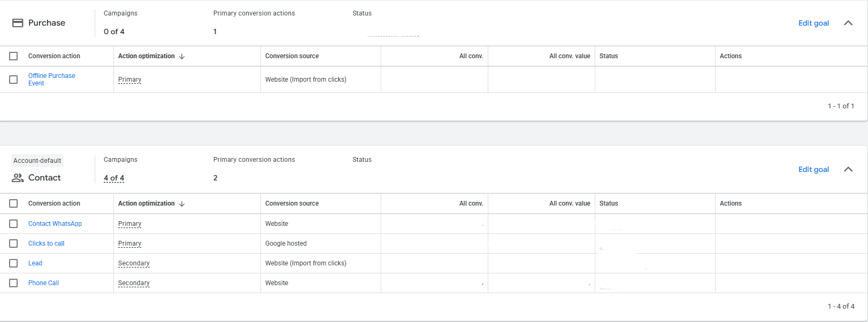Click the Contact goal title

coord(44,178)
